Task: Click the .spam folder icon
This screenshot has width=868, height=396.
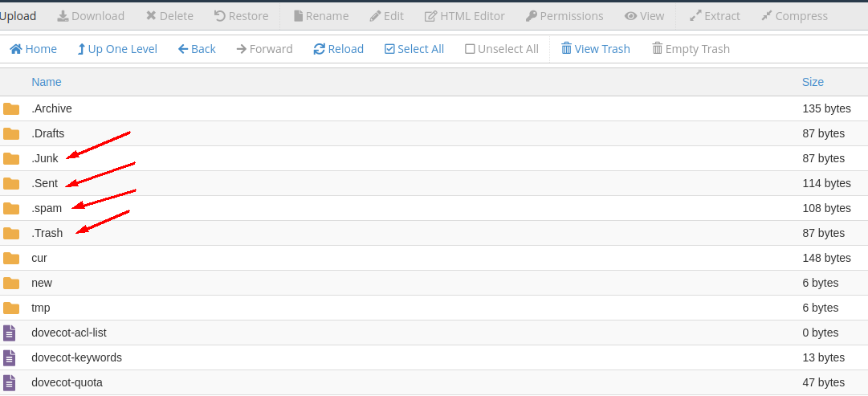Action: pos(11,208)
